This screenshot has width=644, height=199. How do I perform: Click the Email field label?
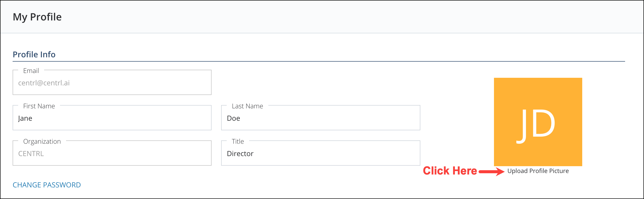point(31,71)
